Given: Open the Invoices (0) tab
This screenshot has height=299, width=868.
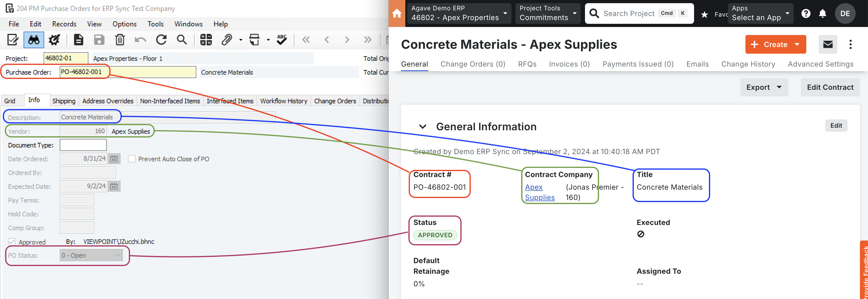Looking at the screenshot, I should tap(569, 64).
